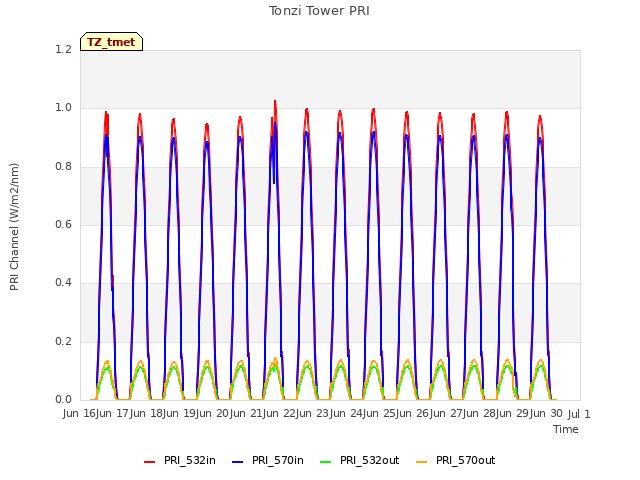The image size is (640, 480).
Task: Click the PRI Channel y-axis label
Action: click(14, 227)
